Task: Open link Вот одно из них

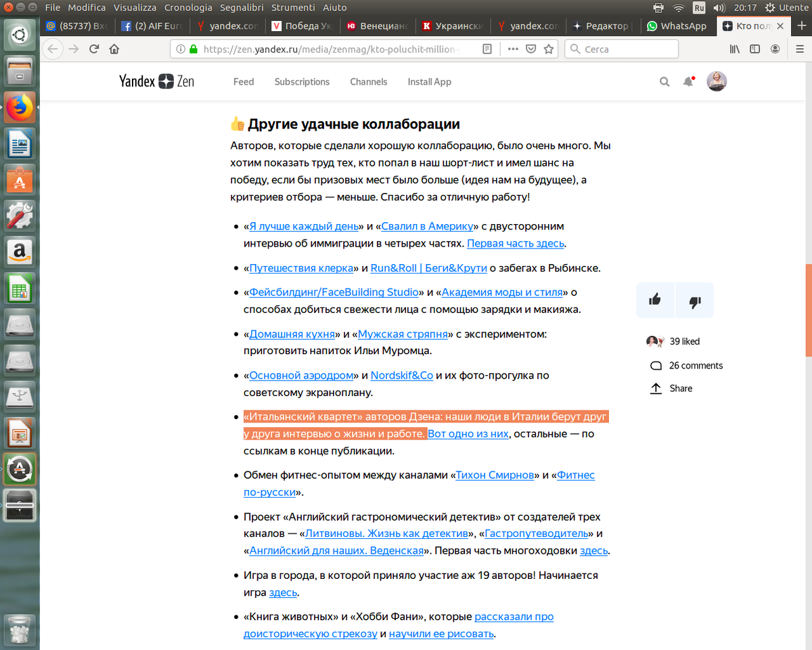Action: click(x=468, y=433)
